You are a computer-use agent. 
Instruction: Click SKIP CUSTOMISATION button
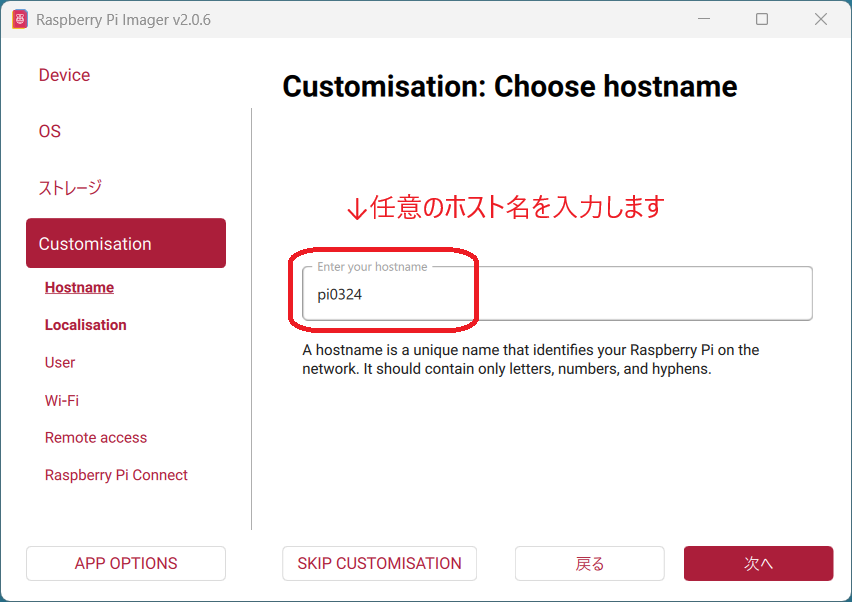pos(379,563)
